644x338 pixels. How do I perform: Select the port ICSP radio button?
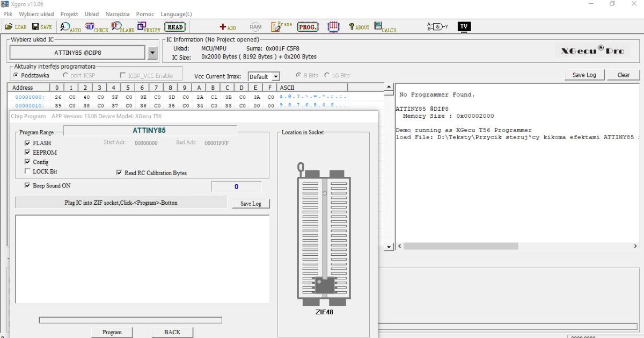click(x=65, y=75)
